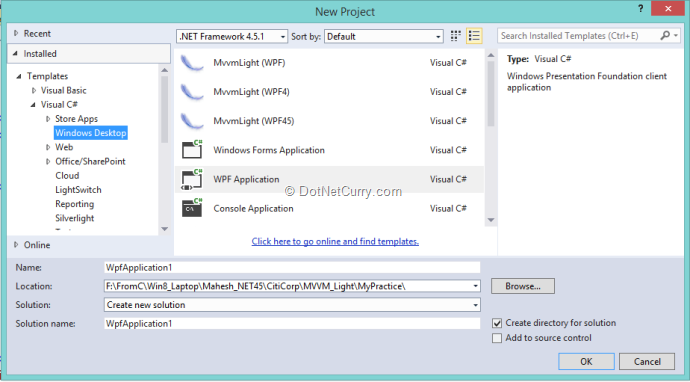
Task: Open the dialog help question mark
Action: pos(641,8)
